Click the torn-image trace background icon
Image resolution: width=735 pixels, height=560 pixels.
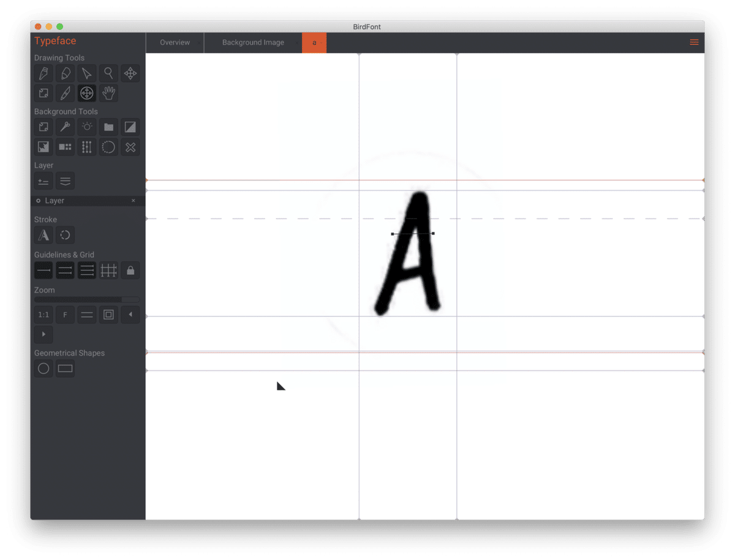click(x=43, y=147)
